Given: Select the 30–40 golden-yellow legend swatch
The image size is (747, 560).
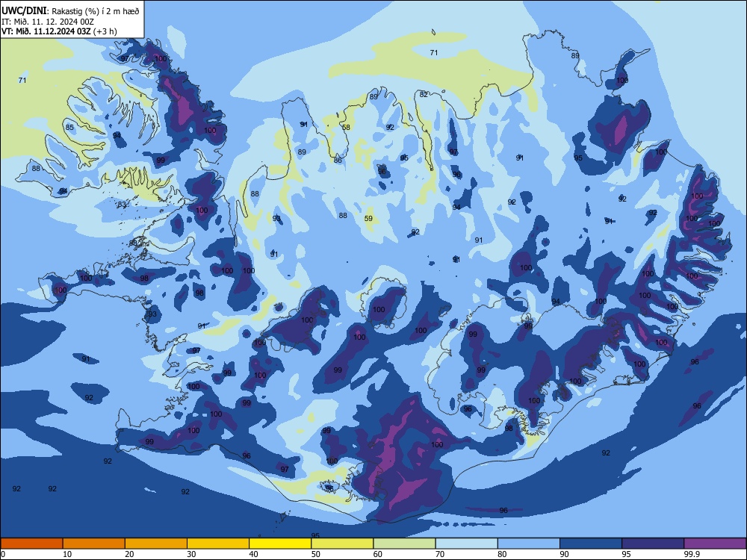Looking at the screenshot, I should click(218, 544).
